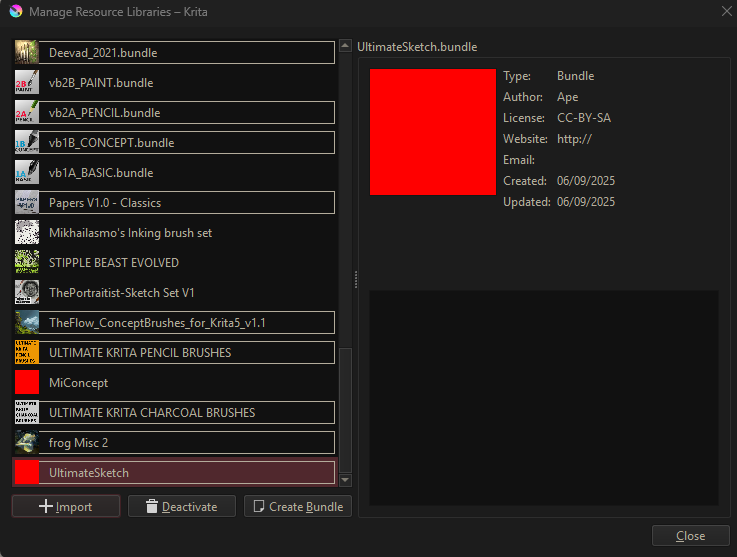Image resolution: width=737 pixels, height=557 pixels.
Task: Click Mikhailasmo's Inking brush set thumbnail
Action: 27,232
